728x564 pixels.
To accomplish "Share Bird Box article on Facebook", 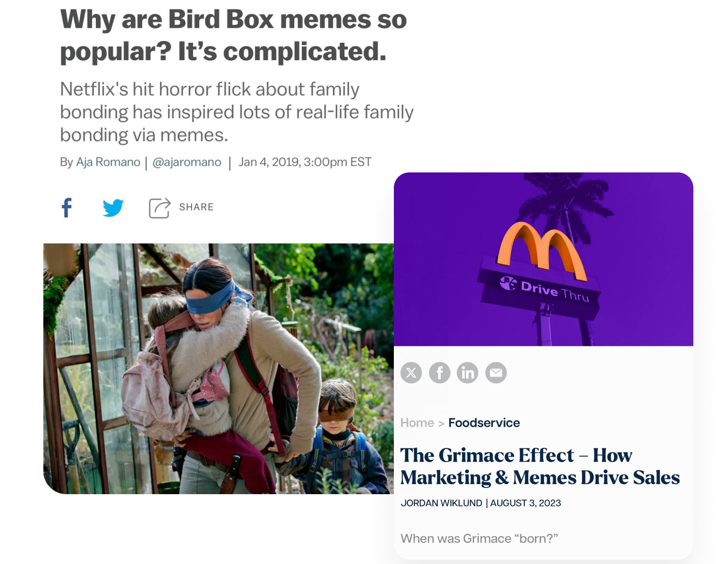I will tap(66, 208).
